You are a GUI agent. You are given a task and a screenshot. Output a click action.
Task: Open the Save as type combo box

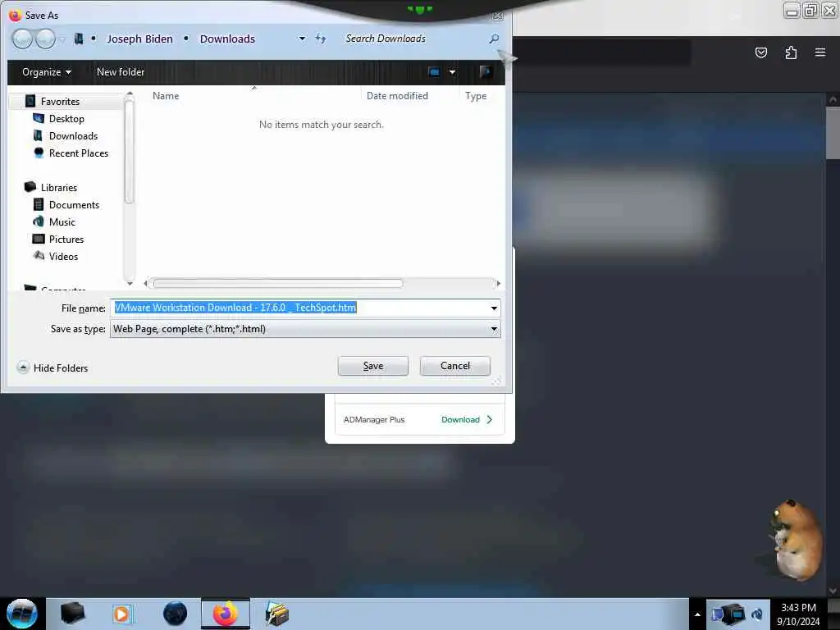(305, 329)
